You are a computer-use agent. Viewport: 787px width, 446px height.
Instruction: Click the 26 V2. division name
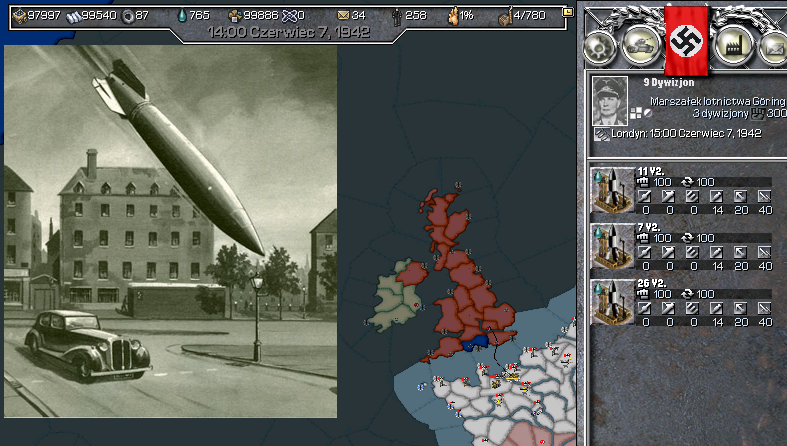pyautogui.click(x=651, y=283)
